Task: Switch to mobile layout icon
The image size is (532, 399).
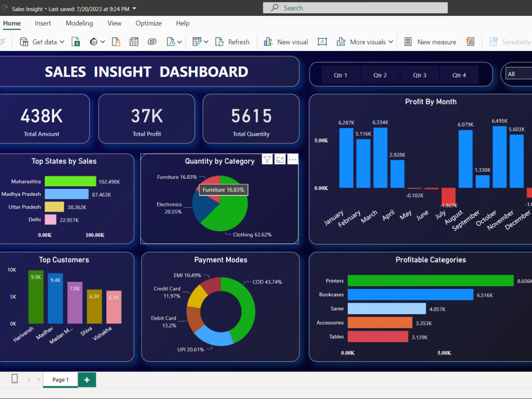Action: click(x=14, y=379)
